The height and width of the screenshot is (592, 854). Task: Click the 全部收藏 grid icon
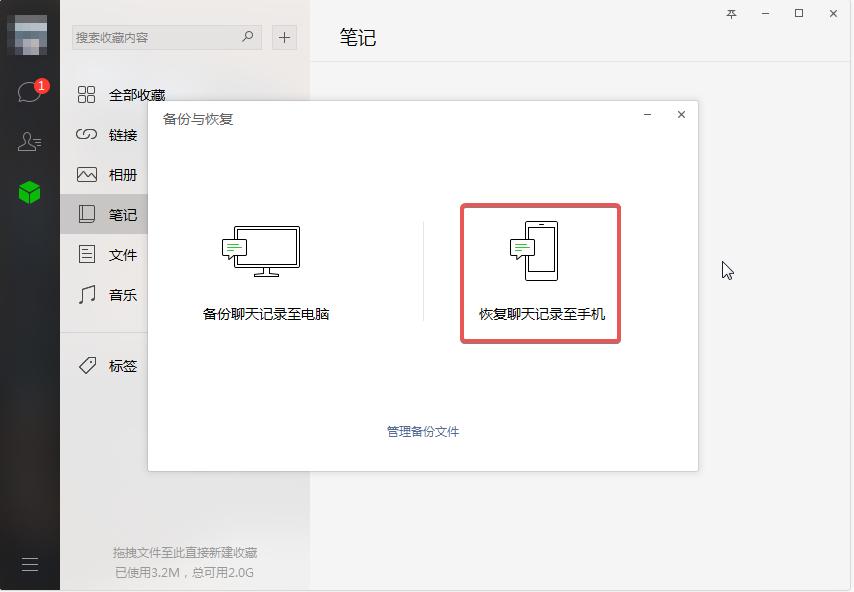(86, 95)
